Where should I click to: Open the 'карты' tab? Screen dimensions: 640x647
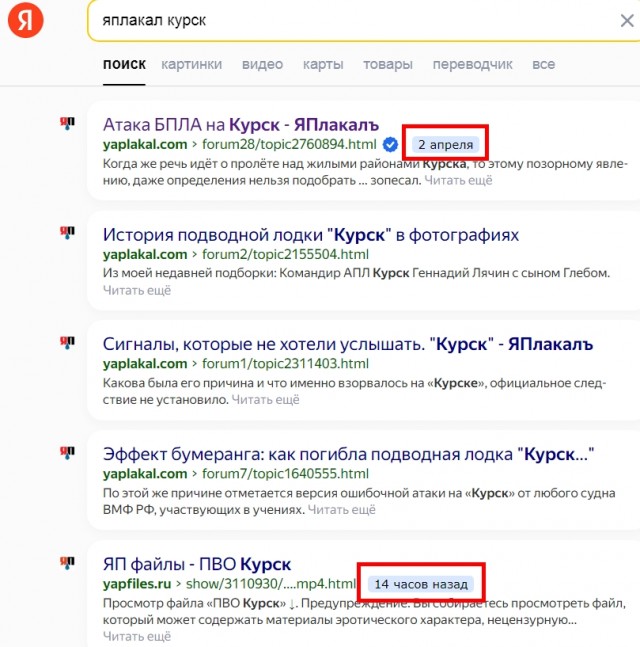point(323,64)
